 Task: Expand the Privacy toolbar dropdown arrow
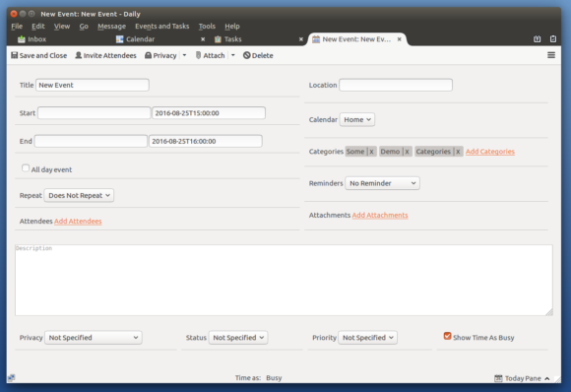tap(184, 55)
